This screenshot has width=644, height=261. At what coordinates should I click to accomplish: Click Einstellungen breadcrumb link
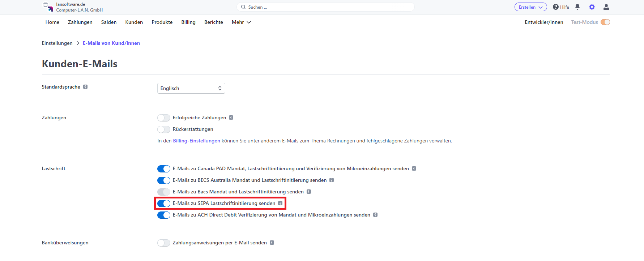click(x=57, y=43)
